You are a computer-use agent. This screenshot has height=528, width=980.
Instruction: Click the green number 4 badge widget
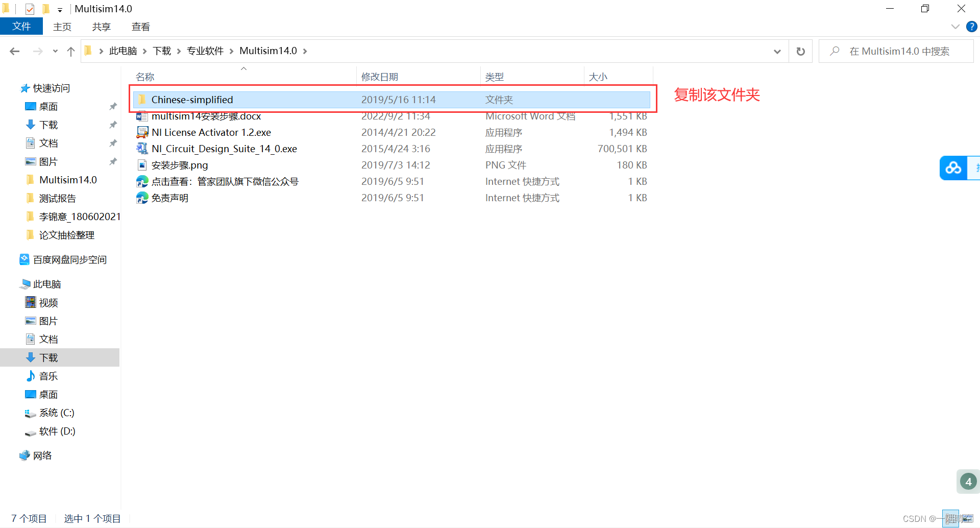(968, 482)
